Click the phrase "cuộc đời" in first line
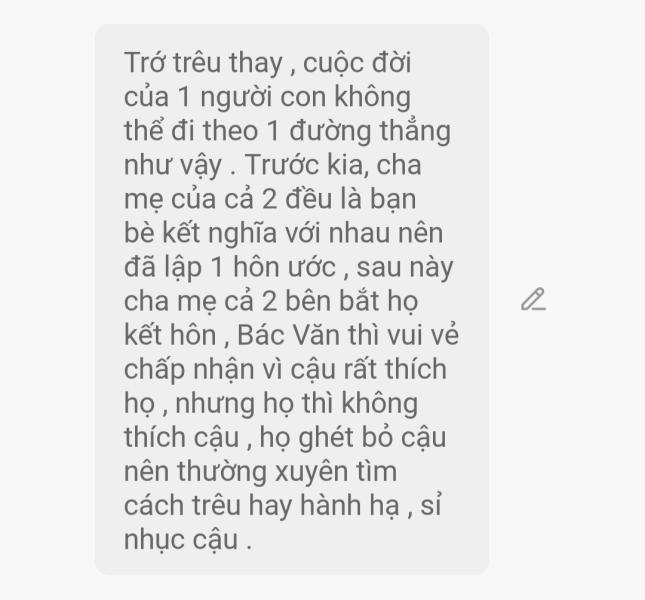 [x=357, y=63]
